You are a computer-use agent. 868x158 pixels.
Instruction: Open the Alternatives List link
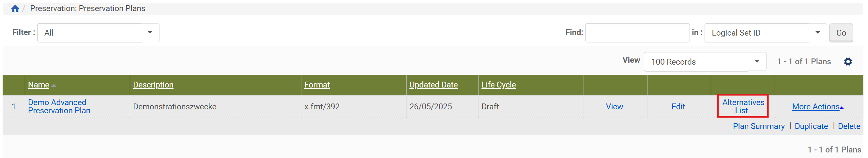(743, 106)
